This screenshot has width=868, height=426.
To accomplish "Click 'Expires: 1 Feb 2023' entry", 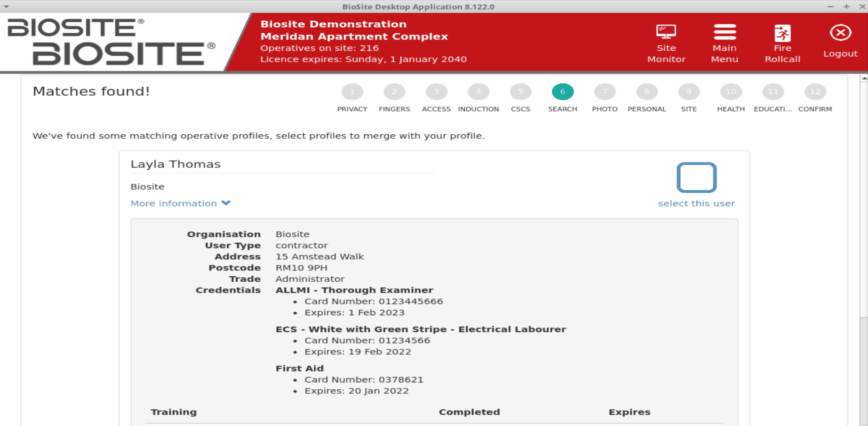I will click(x=355, y=313).
